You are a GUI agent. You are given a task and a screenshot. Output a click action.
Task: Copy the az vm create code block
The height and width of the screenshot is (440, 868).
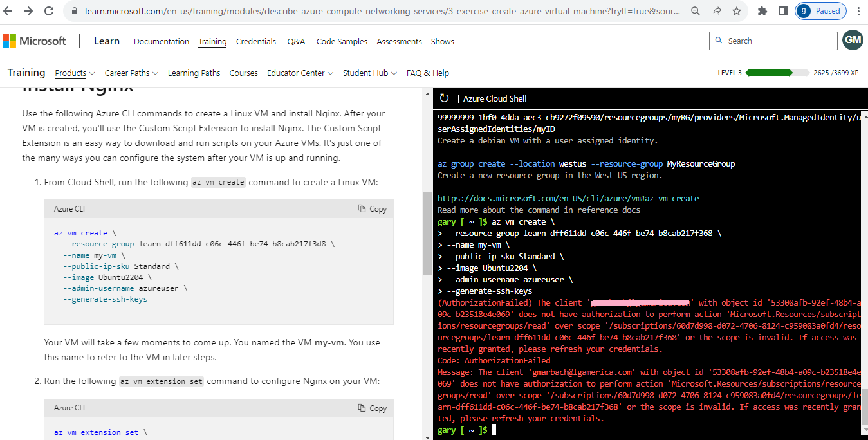(373, 209)
